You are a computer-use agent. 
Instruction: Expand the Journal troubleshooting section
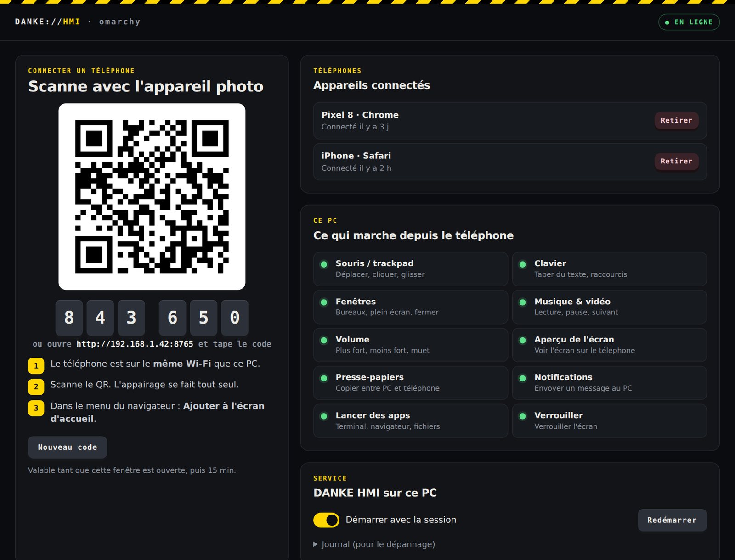tap(374, 544)
